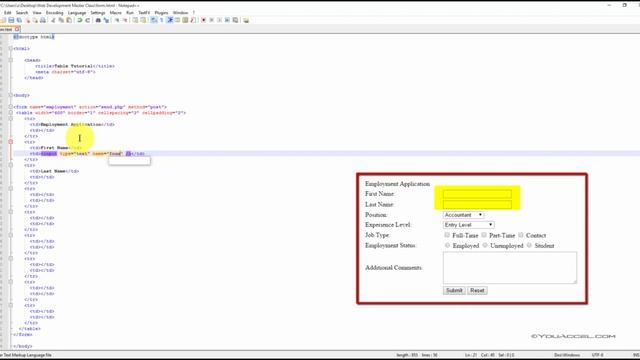Image resolution: width=640 pixels, height=360 pixels.
Task: Click the Print toolbar icon
Action: pyautogui.click(x=43, y=20)
